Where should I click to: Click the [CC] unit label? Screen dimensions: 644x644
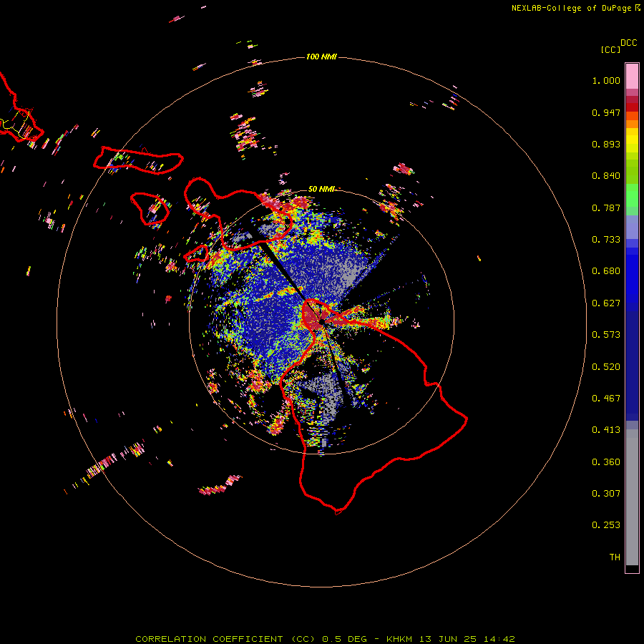(x=610, y=49)
